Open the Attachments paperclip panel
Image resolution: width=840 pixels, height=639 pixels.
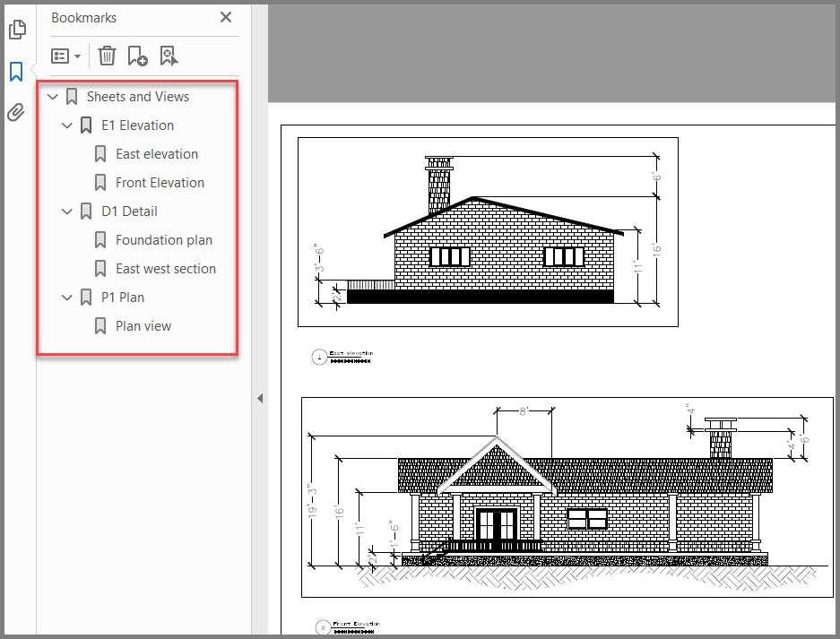point(16,113)
